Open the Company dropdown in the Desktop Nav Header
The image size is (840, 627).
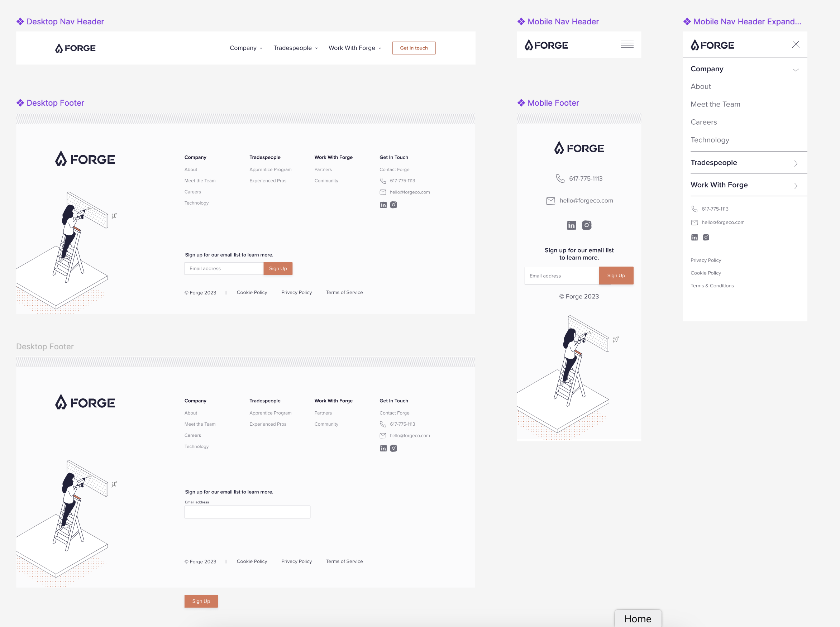click(246, 48)
